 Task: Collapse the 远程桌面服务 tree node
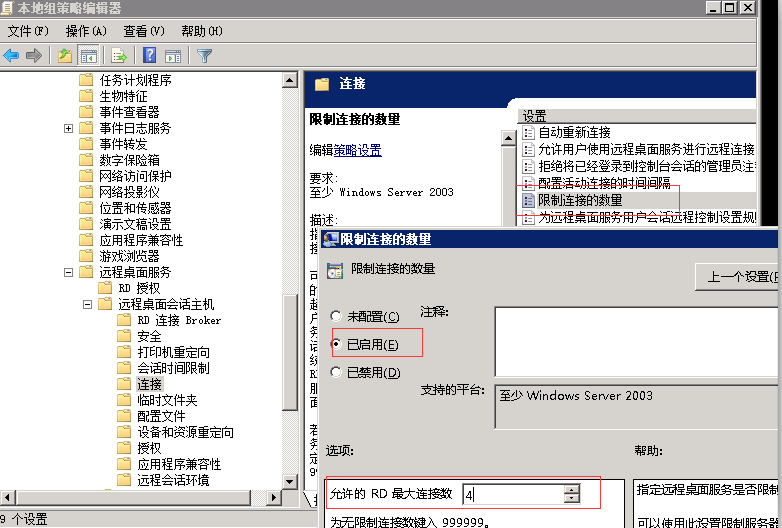[68, 272]
